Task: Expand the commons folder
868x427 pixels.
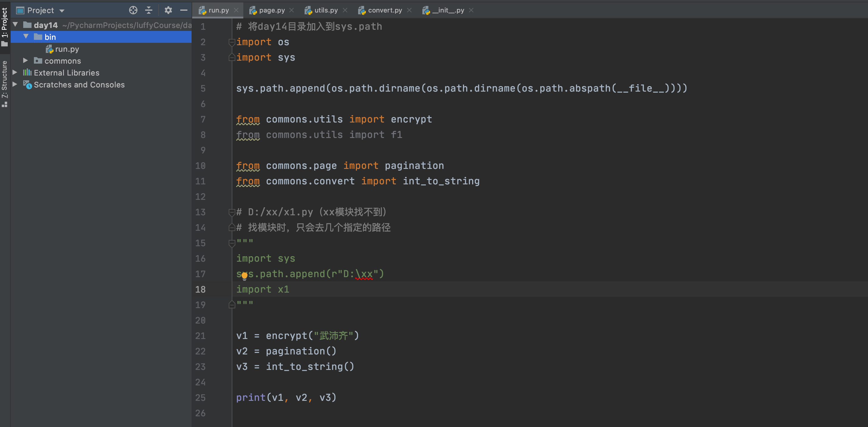Action: coord(25,61)
